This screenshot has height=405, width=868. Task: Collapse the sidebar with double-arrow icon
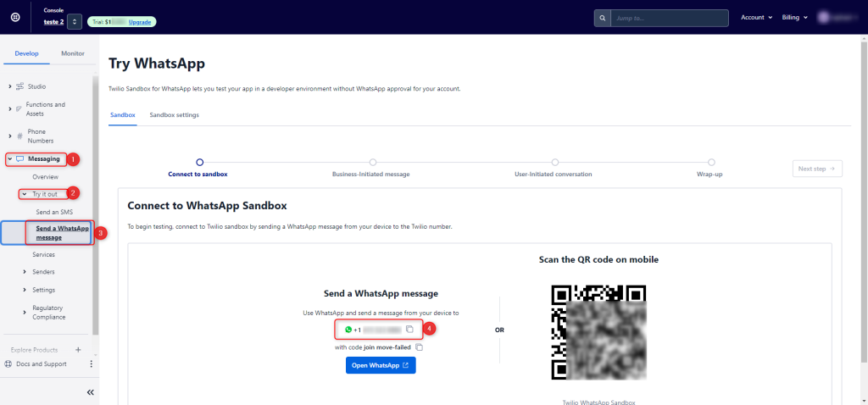click(x=91, y=392)
